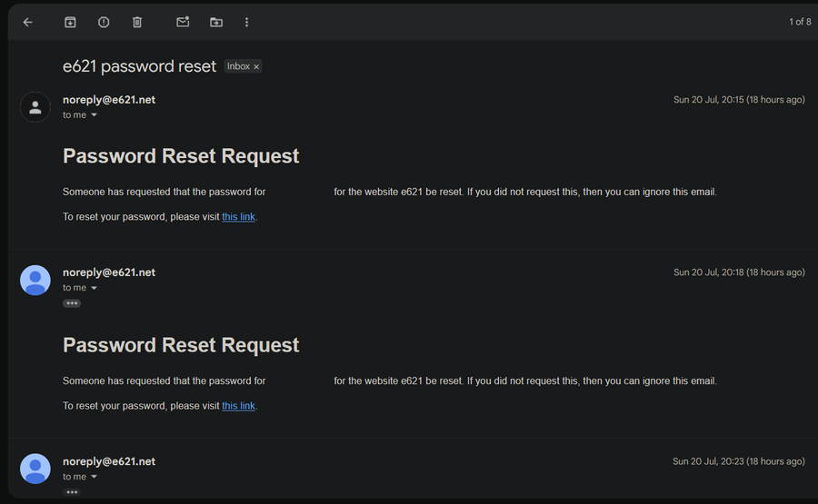Archive this conversation
The width and height of the screenshot is (818, 504).
click(70, 22)
